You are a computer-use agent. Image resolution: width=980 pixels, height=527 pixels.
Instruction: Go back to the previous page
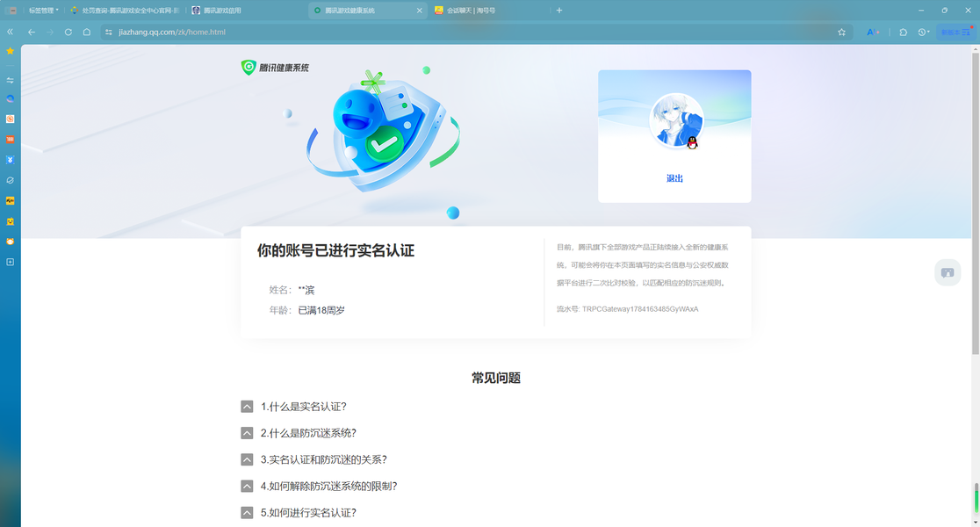click(32, 32)
